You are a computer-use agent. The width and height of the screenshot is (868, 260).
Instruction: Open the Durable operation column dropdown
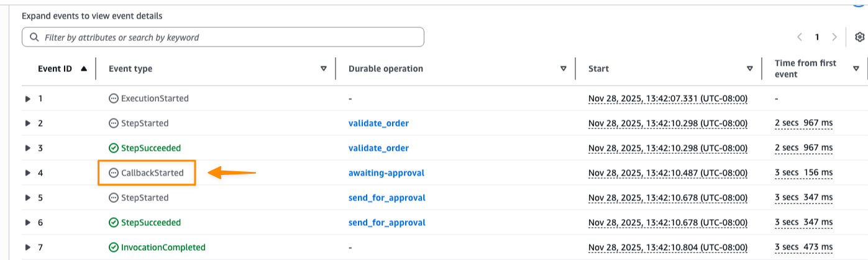564,69
